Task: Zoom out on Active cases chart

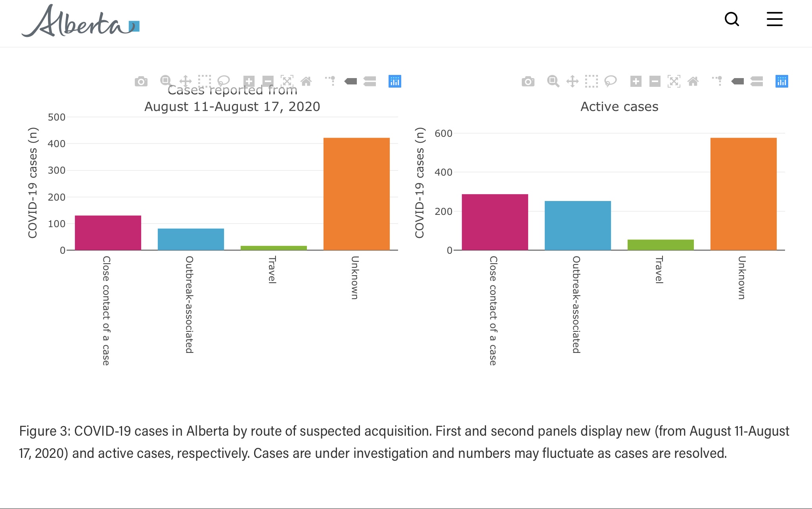Action: click(x=655, y=82)
